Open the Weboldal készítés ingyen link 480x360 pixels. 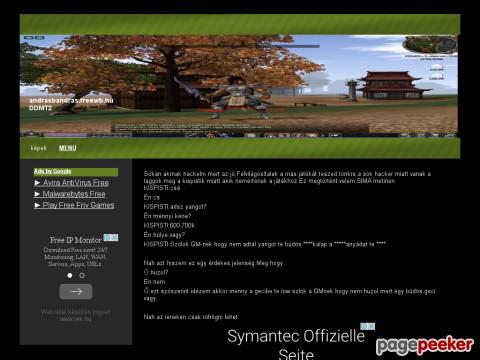76,315
